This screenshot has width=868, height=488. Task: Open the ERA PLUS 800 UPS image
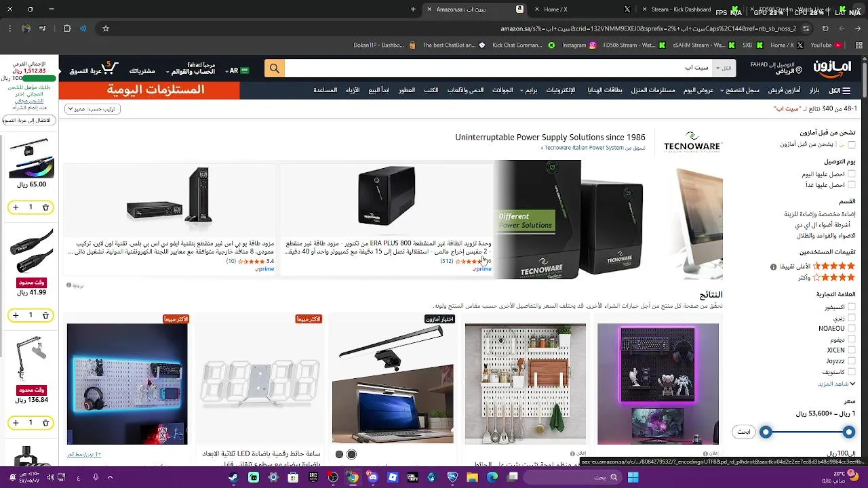387,197
